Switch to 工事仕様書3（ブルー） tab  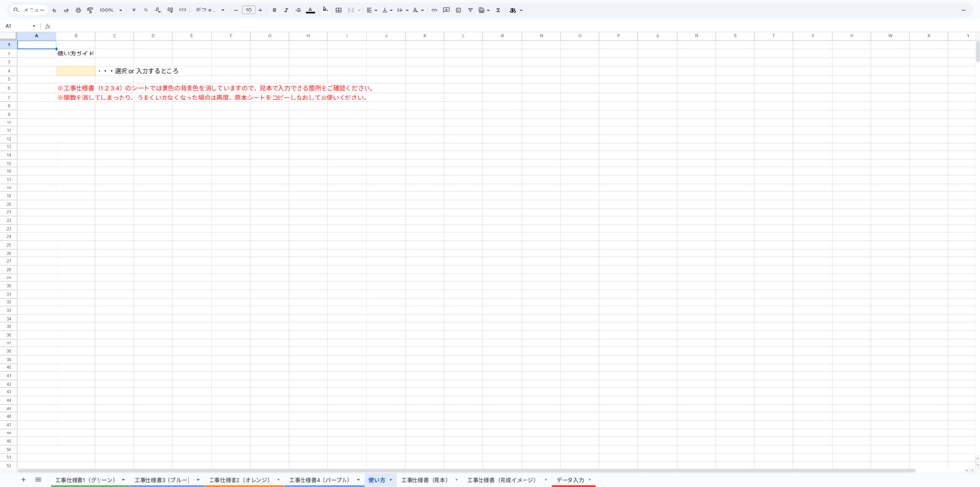(161, 480)
